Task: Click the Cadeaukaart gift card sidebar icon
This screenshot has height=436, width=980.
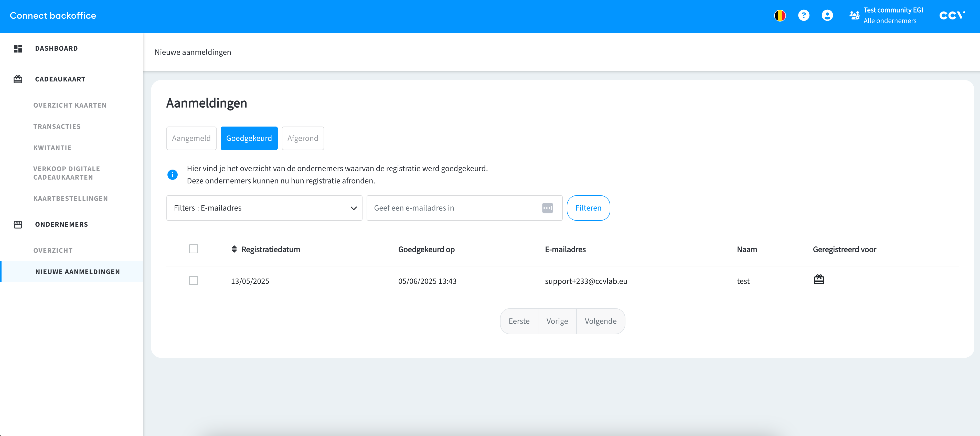Action: coord(18,79)
